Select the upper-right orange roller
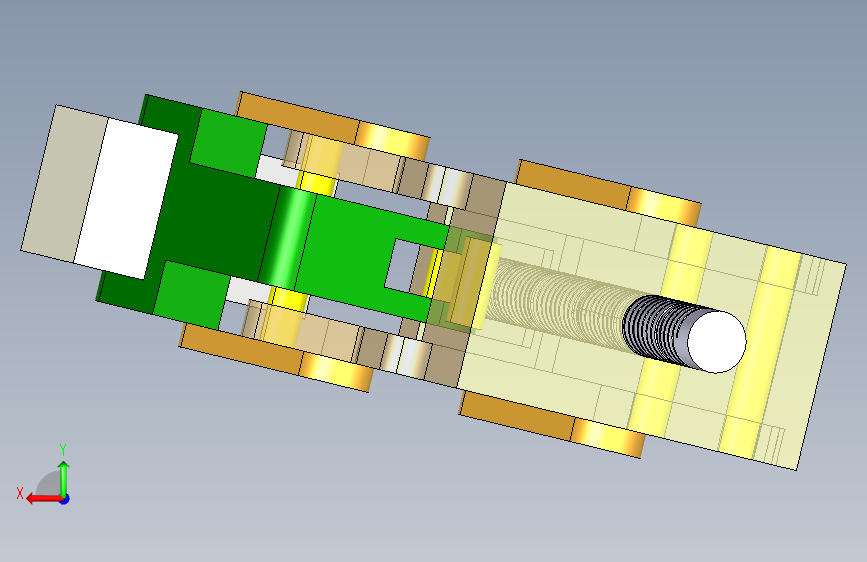The image size is (867, 562). [x=609, y=192]
